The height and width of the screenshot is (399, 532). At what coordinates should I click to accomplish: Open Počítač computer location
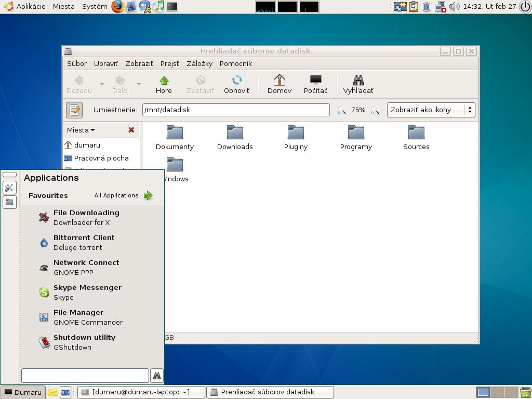[315, 85]
